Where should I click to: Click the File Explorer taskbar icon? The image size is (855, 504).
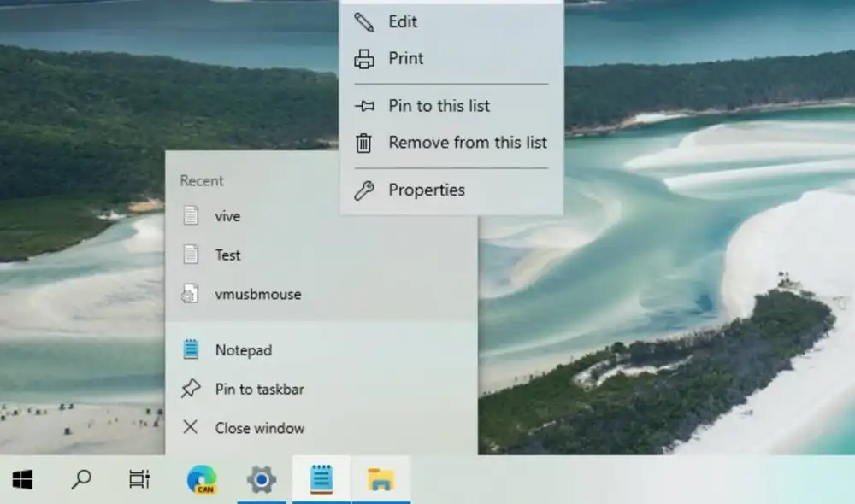(381, 479)
